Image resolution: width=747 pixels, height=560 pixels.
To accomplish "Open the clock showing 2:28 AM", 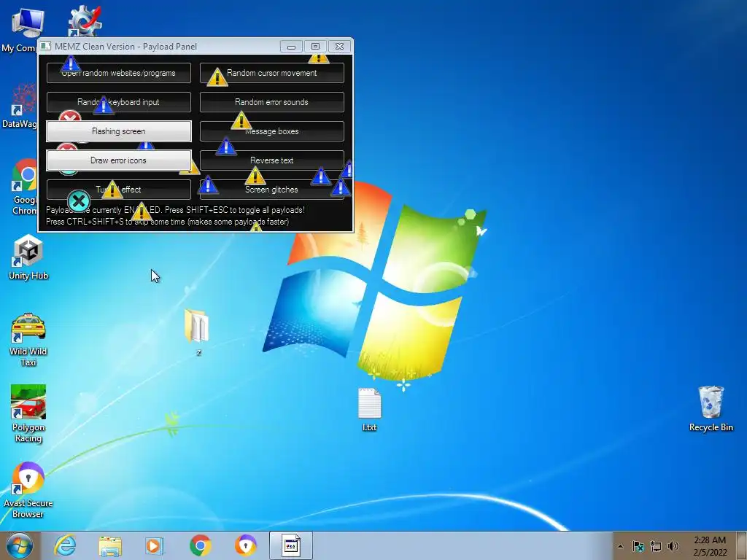I will pyautogui.click(x=710, y=546).
